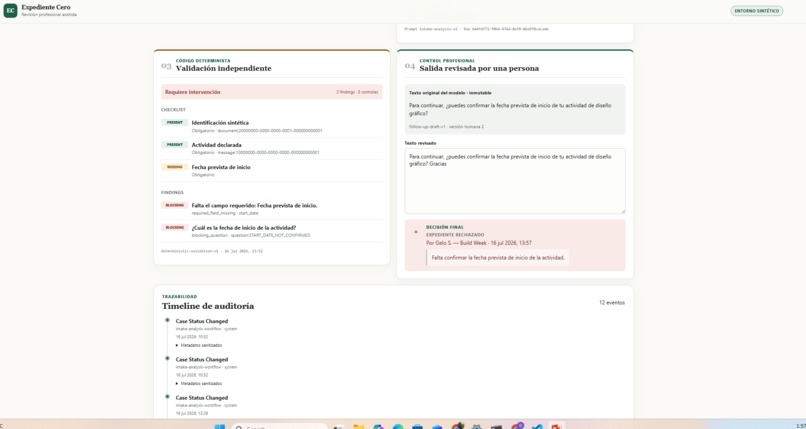Expand Metadatos sanitizados under the first event

pos(199,345)
